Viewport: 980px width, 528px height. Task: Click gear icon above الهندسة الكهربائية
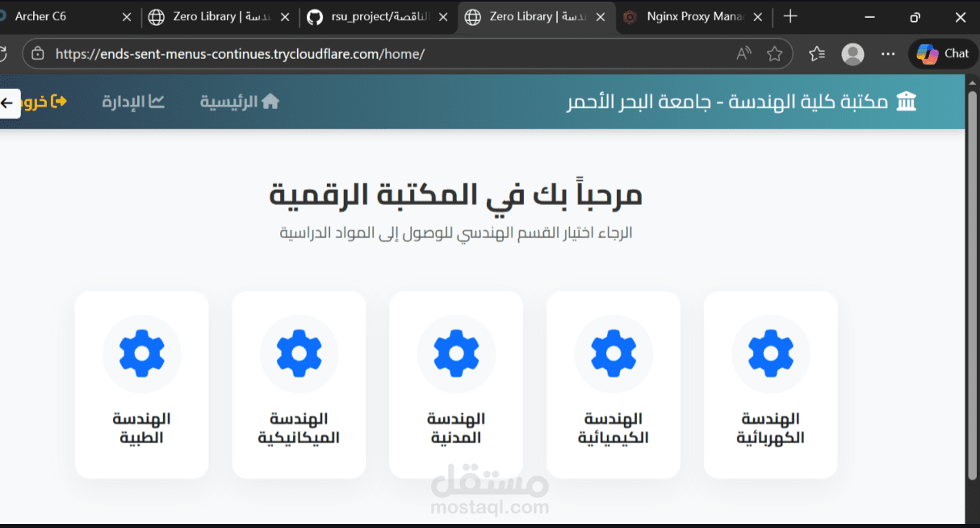771,354
